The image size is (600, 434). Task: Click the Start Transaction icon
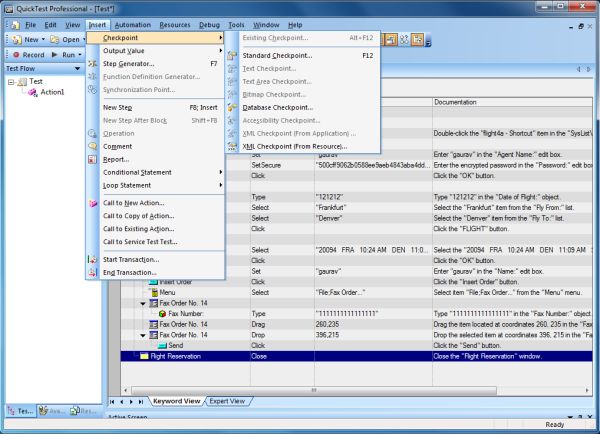click(93, 259)
